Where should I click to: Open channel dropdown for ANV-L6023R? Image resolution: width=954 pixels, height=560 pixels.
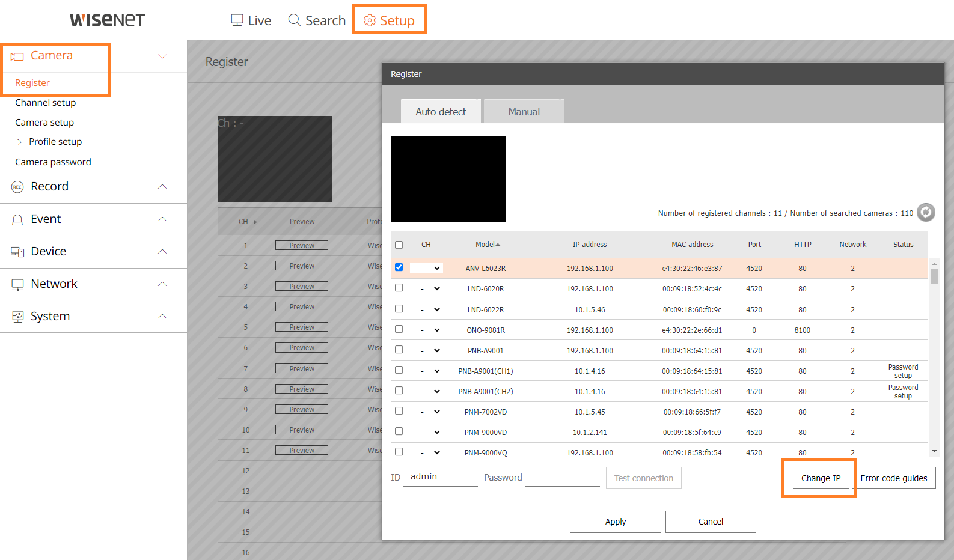427,268
